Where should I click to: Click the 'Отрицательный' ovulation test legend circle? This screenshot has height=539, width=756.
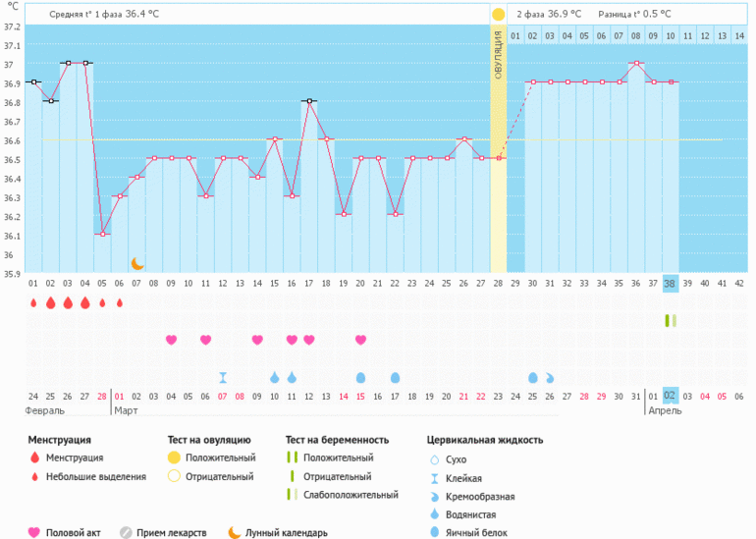tap(174, 476)
